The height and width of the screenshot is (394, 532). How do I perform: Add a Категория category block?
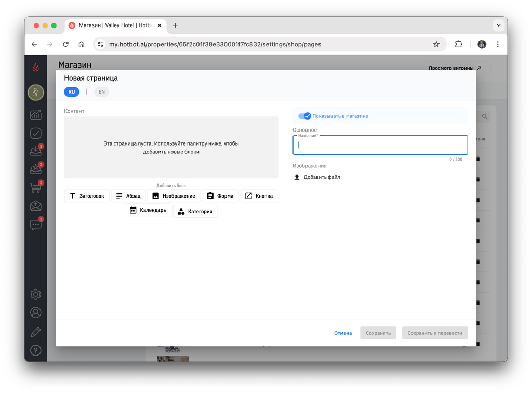(195, 211)
